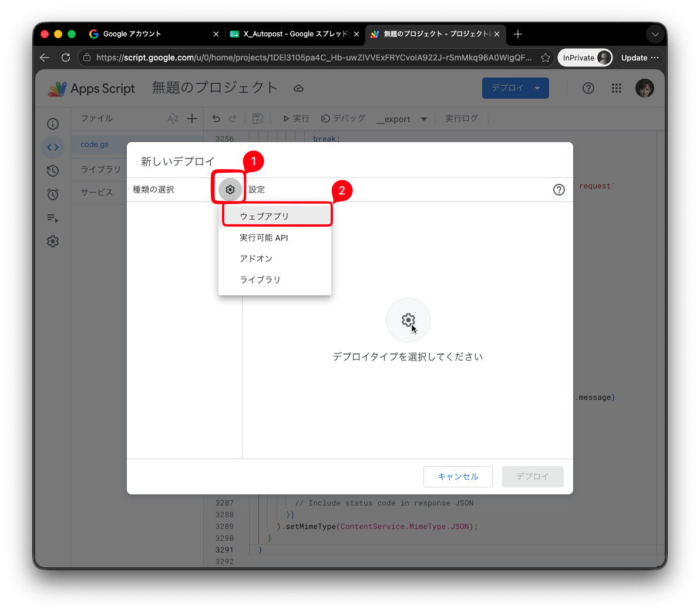The height and width of the screenshot is (613, 700).
Task: Open the Triggers alarm clock icon
Action: coord(53,194)
